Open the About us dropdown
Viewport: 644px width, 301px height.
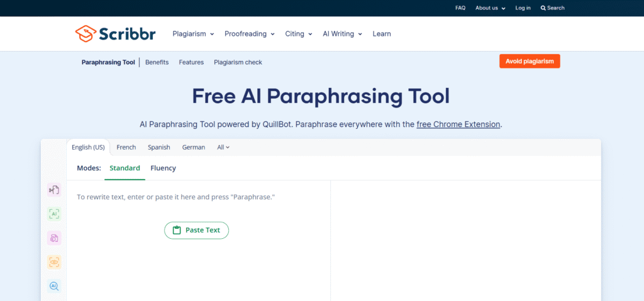point(489,8)
